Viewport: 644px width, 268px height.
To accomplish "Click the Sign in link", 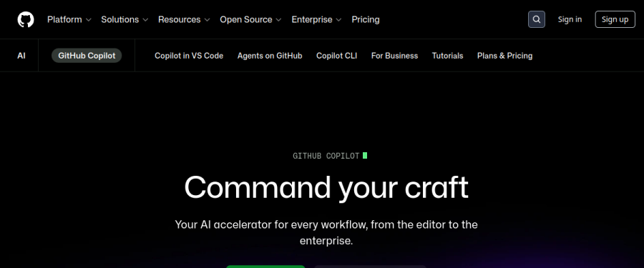I will point(570,19).
